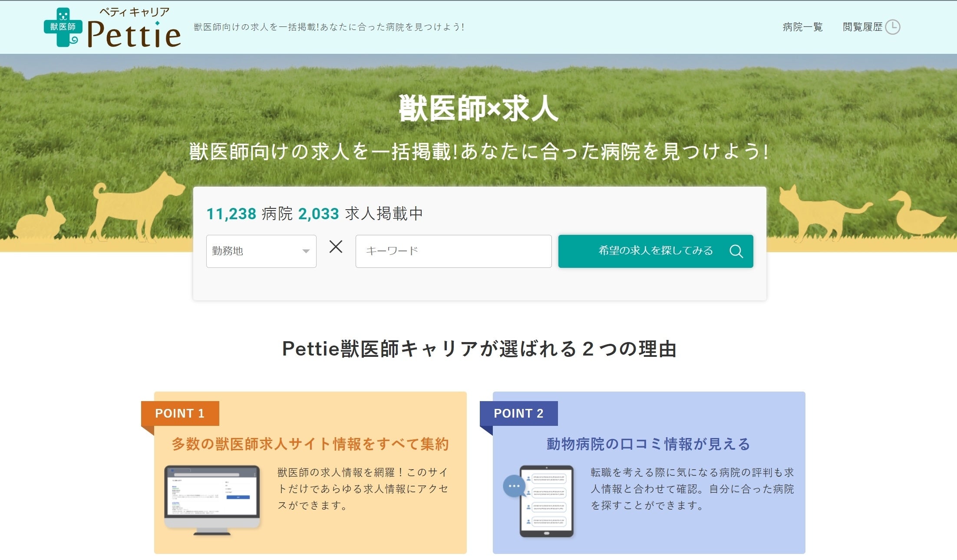
Task: Click the magnifying glass search icon
Action: tap(736, 251)
